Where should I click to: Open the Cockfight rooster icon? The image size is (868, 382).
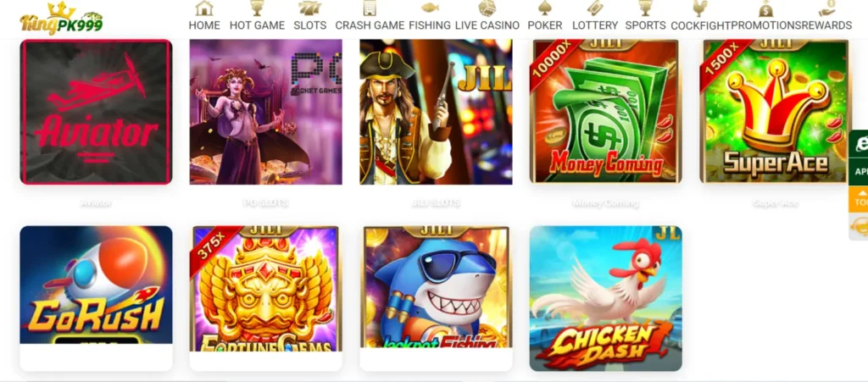(x=699, y=8)
